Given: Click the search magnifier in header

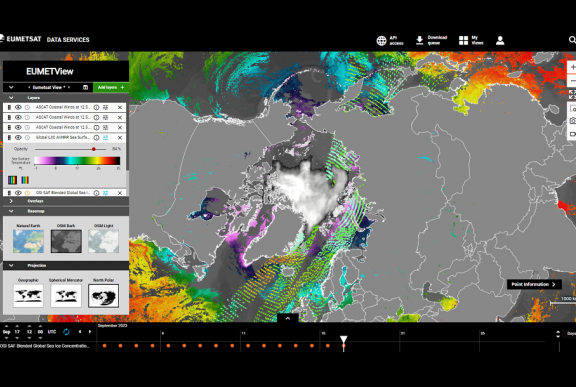Looking at the screenshot, I should click(x=572, y=40).
